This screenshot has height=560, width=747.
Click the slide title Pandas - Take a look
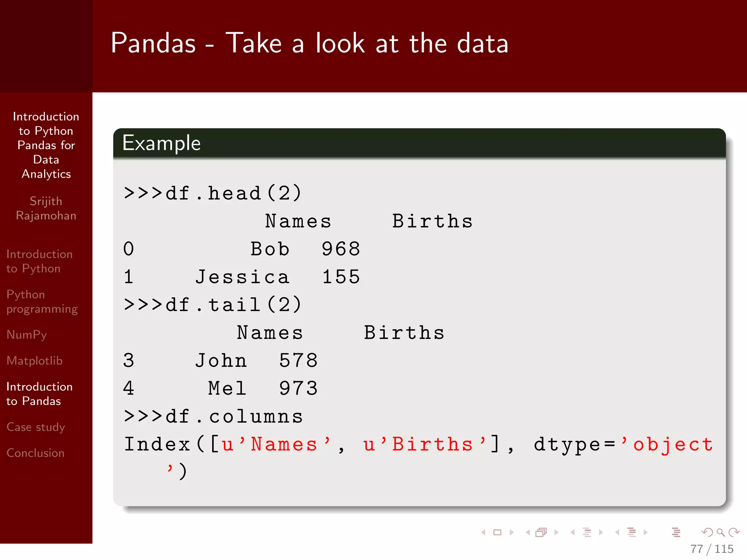[309, 43]
